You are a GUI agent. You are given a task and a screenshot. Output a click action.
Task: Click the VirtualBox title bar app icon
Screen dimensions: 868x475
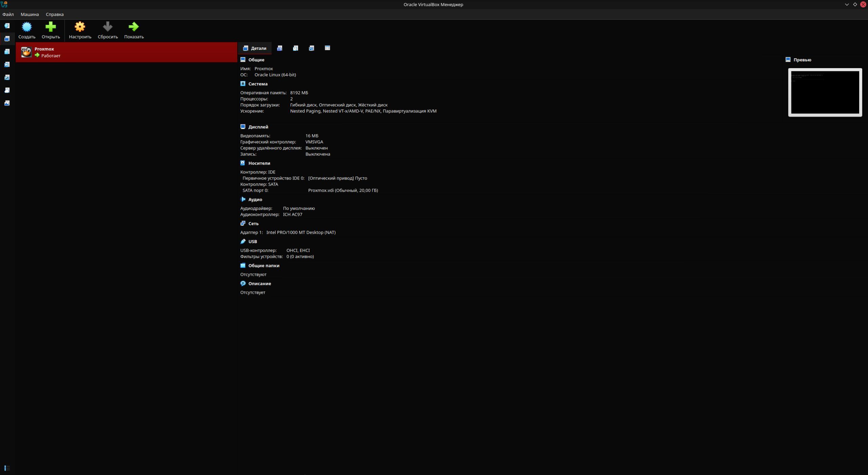(x=4, y=4)
